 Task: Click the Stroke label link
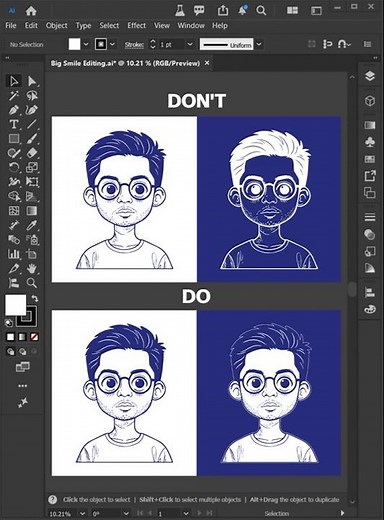(x=134, y=45)
